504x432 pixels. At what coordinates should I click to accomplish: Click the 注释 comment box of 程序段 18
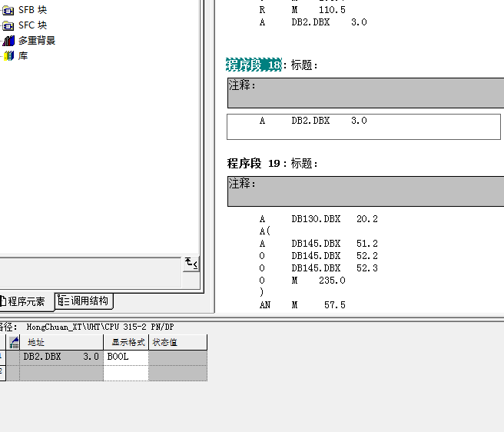[366, 93]
